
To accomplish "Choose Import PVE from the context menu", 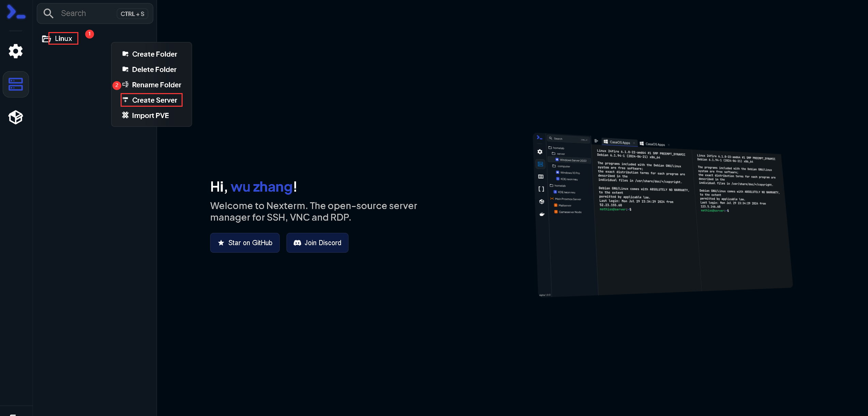I will tap(150, 115).
